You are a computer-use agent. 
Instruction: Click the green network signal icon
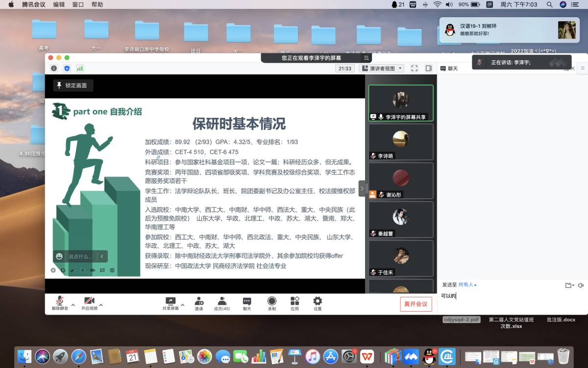pyautogui.click(x=79, y=68)
